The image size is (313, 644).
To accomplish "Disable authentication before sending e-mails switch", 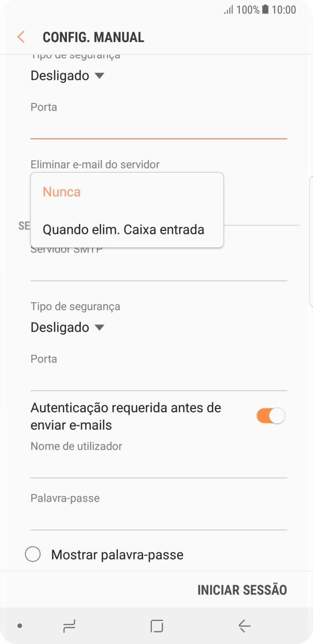I will [x=270, y=415].
